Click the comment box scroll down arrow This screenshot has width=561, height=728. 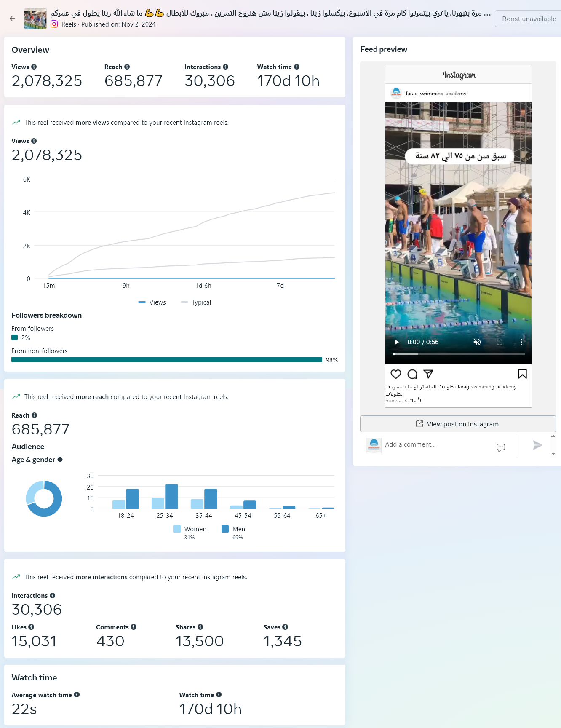point(553,454)
